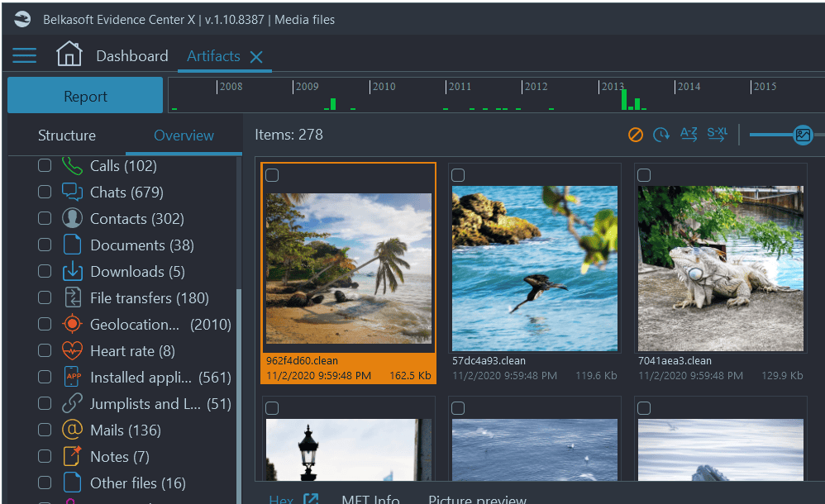Go to the home Dashboard icon

pos(69,54)
